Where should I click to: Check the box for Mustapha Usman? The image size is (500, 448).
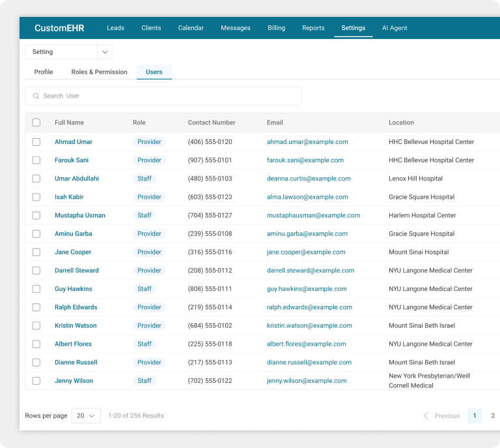coord(36,216)
